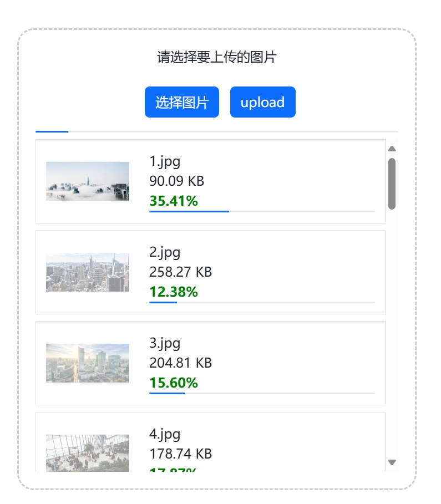Click the 选择图片 button
The height and width of the screenshot is (504, 441).
click(182, 102)
